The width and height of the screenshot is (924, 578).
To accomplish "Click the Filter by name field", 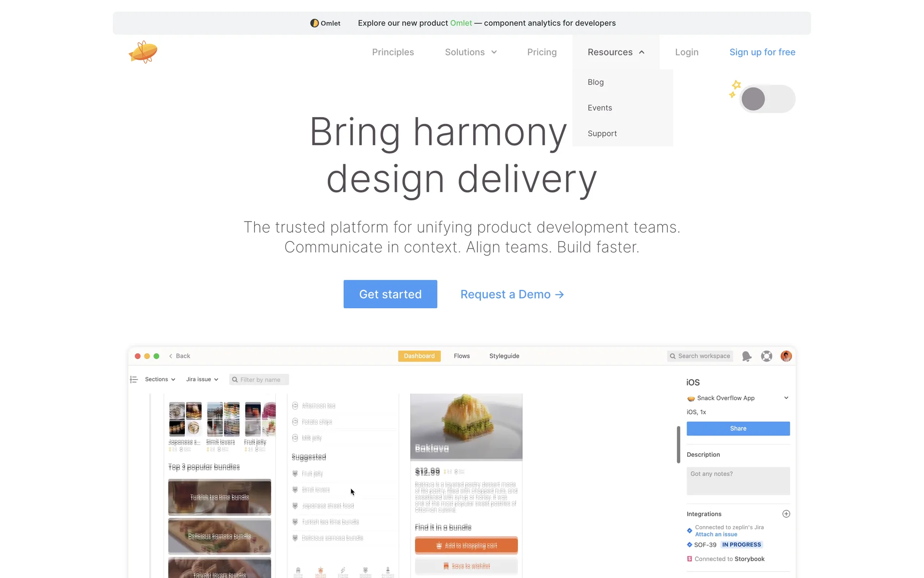I will click(259, 380).
